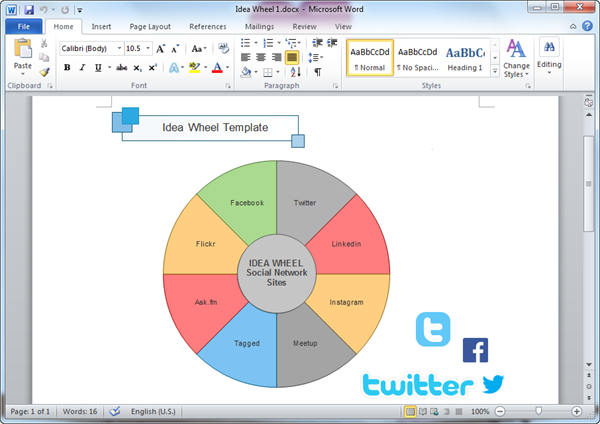Open the font size dropdown
This screenshot has width=600, height=424.
(x=148, y=48)
